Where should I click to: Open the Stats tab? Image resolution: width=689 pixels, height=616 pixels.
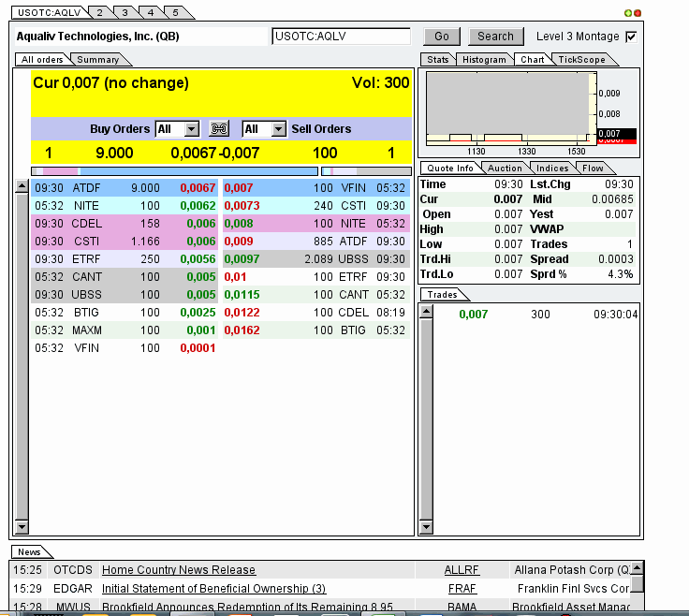point(438,60)
